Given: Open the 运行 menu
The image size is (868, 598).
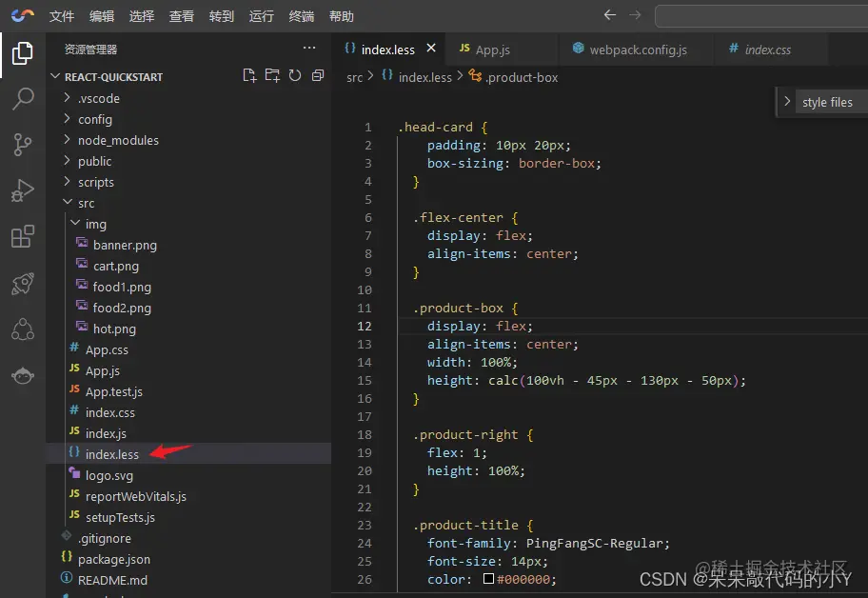Looking at the screenshot, I should coord(262,16).
